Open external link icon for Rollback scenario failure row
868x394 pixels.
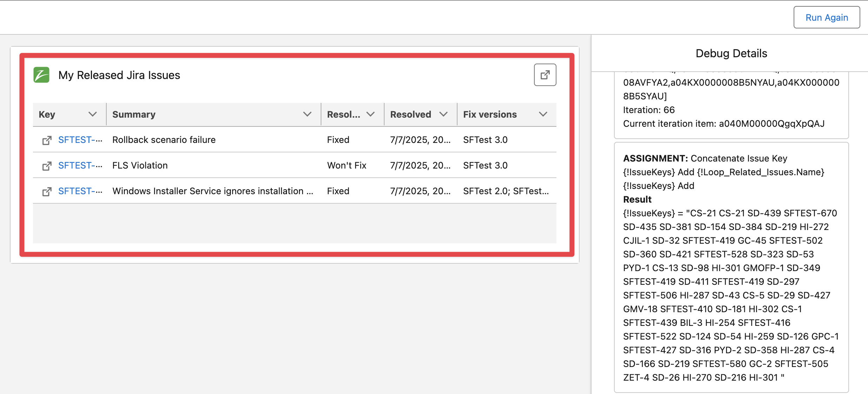pyautogui.click(x=47, y=140)
